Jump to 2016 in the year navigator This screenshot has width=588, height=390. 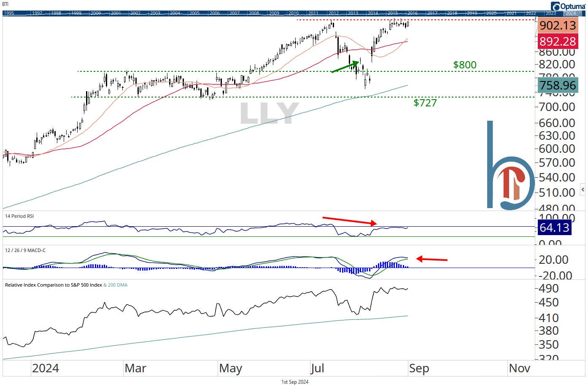coord(413,13)
